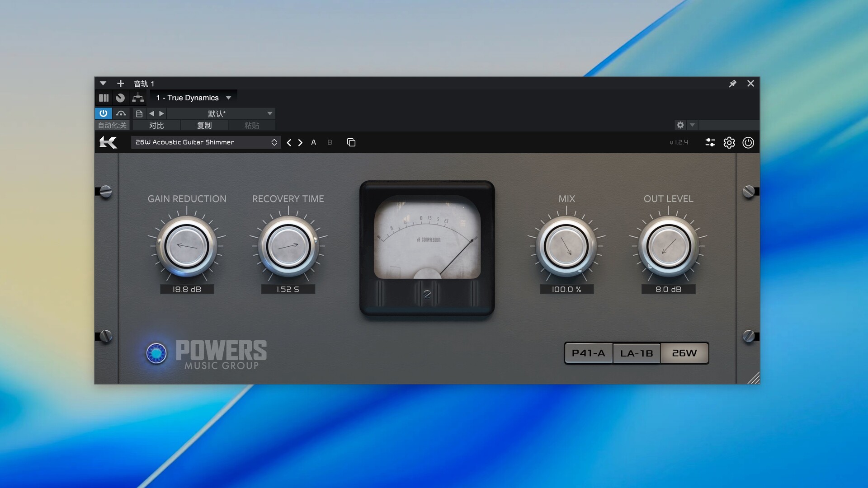Screen dimensions: 868x488
Task: Click the channel editor bars icon
Action: (x=104, y=98)
